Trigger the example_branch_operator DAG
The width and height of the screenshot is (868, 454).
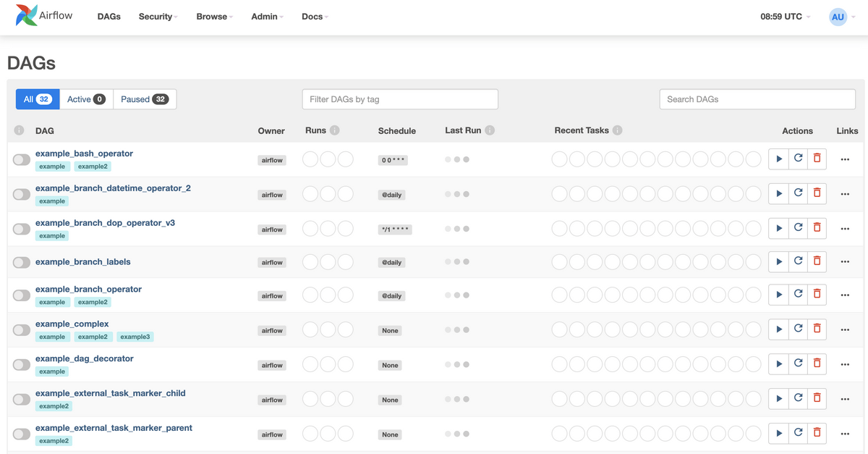pos(778,295)
